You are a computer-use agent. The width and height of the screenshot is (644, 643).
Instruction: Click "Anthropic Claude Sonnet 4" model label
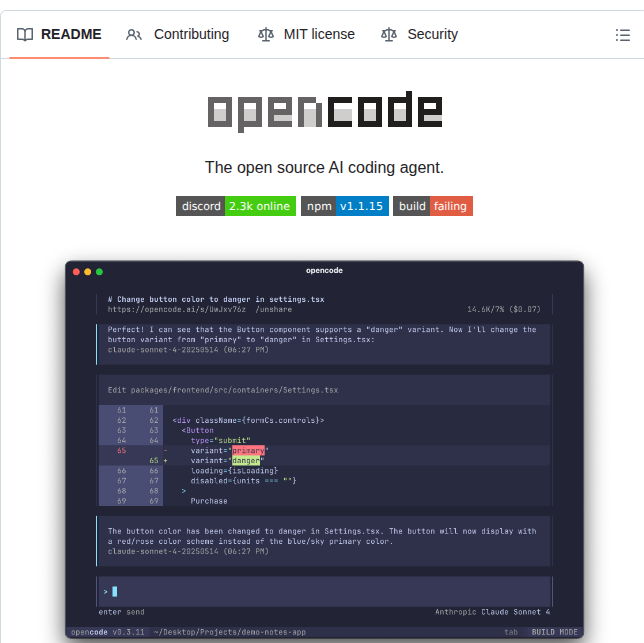(492, 612)
